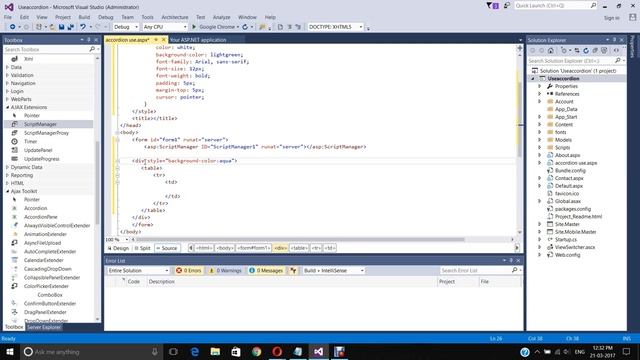Click the Toolbox search magnifier icon
This screenshot has width=640, height=360.
(x=92, y=49)
